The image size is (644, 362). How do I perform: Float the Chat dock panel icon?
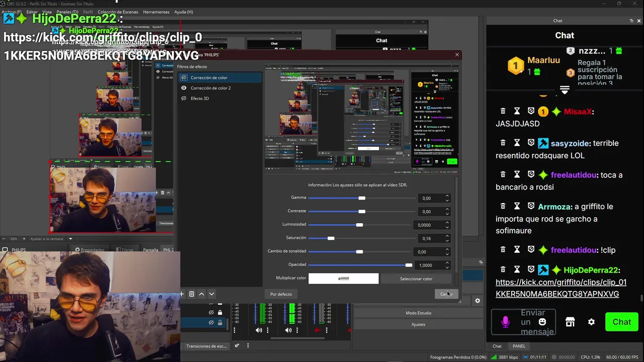(x=631, y=21)
